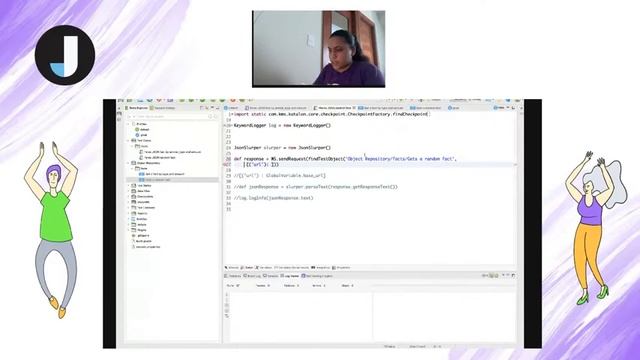The width and height of the screenshot is (640, 360).
Task: Click the commented 'GlobalVariable.base_url' line
Action: pyautogui.click(x=280, y=176)
